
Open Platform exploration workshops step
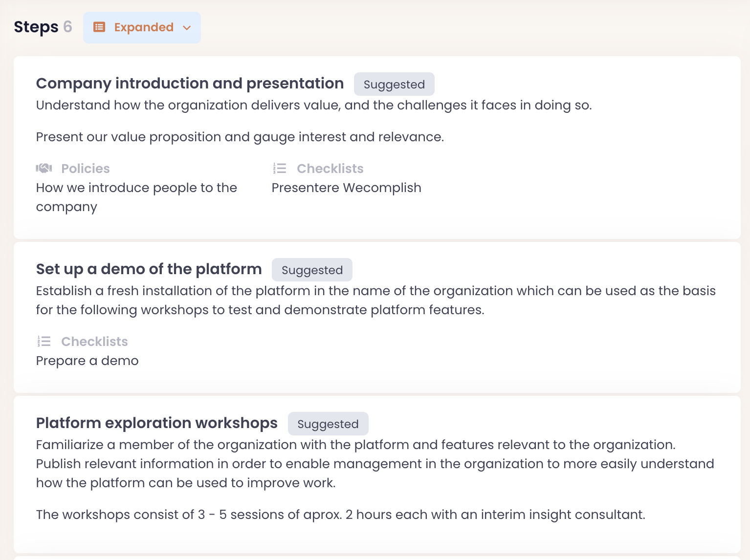click(x=156, y=423)
